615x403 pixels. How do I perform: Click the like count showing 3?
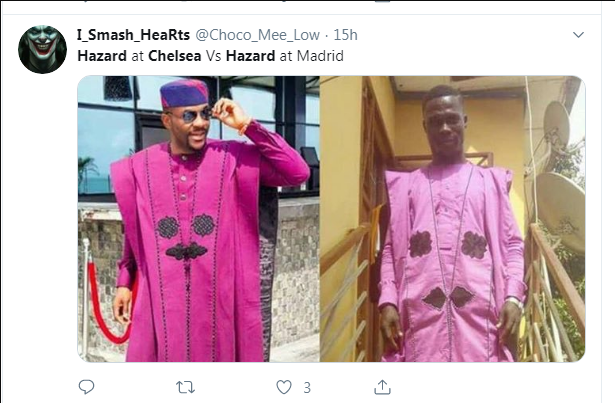pos(307,386)
